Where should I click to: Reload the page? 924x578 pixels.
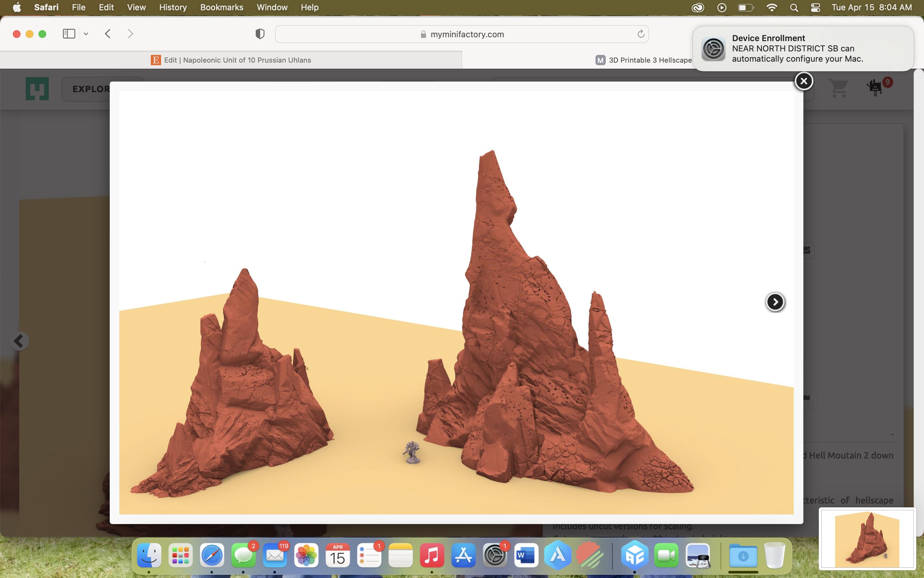click(x=641, y=34)
